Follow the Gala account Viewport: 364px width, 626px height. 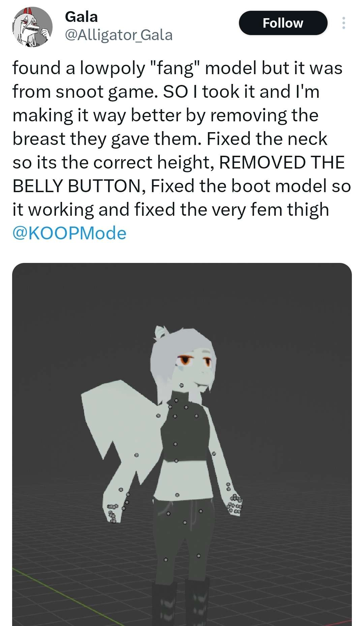[283, 23]
